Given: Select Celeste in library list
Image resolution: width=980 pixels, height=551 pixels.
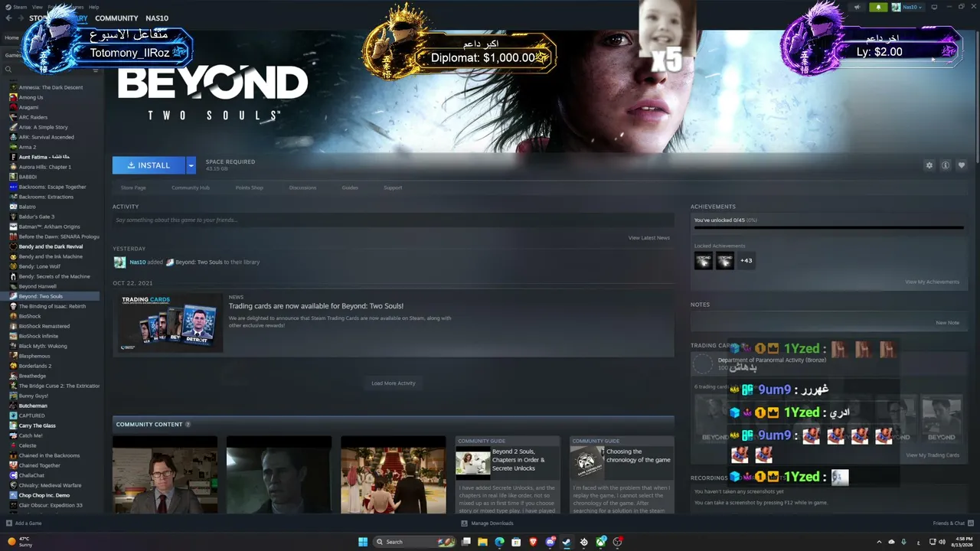Looking at the screenshot, I should click(28, 445).
